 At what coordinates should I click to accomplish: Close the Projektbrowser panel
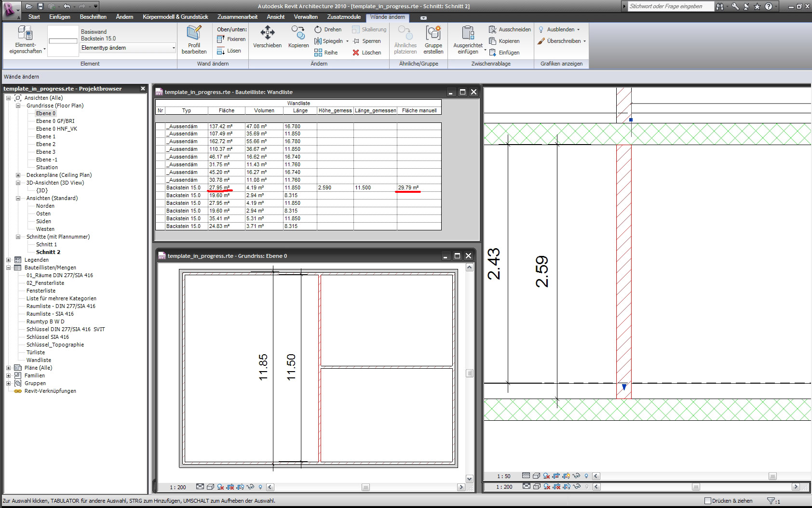(143, 89)
